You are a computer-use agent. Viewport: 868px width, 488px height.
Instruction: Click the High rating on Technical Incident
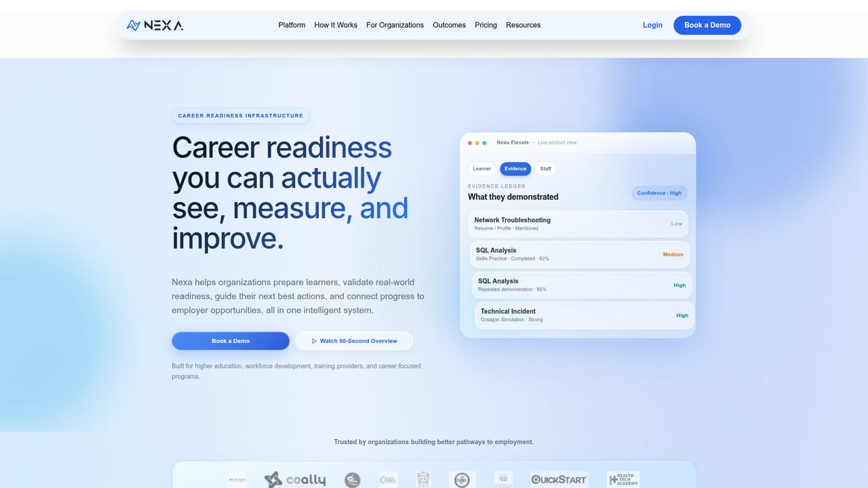682,316
